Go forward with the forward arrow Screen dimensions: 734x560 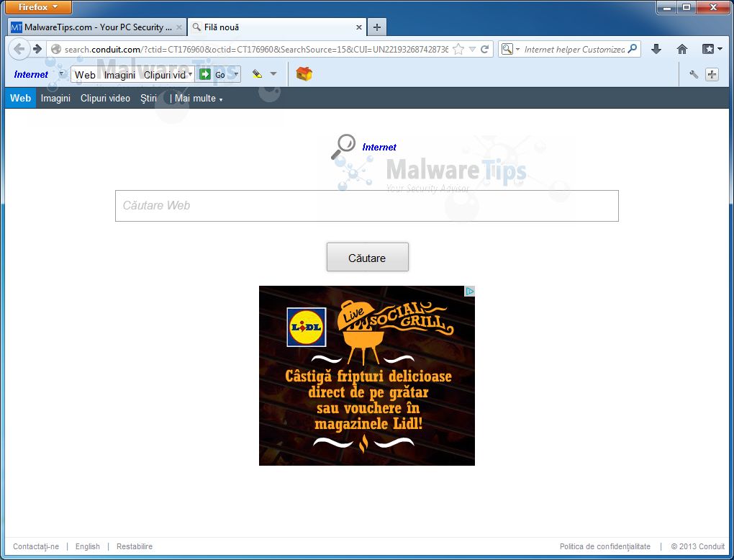(37, 49)
